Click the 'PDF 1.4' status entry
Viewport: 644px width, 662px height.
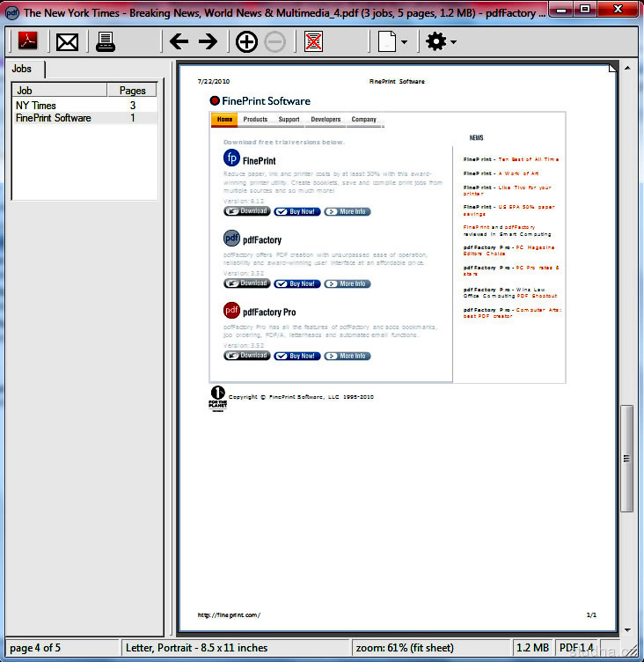[x=576, y=647]
